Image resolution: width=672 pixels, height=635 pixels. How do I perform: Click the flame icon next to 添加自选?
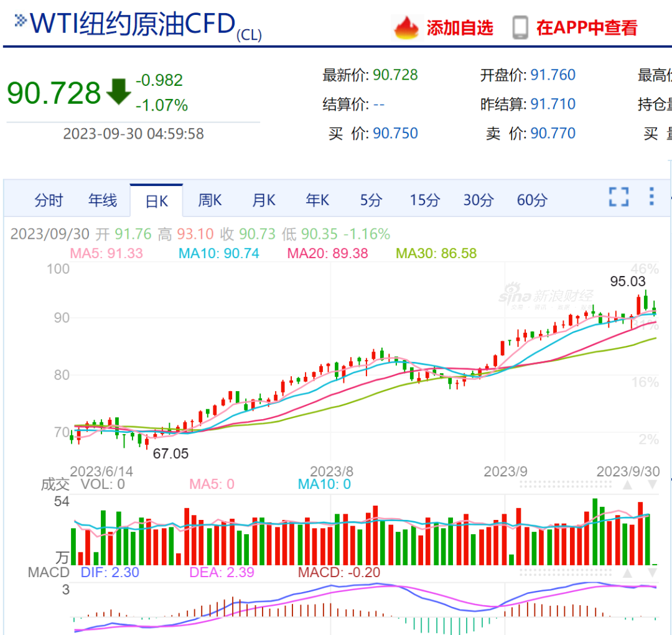[x=406, y=27]
